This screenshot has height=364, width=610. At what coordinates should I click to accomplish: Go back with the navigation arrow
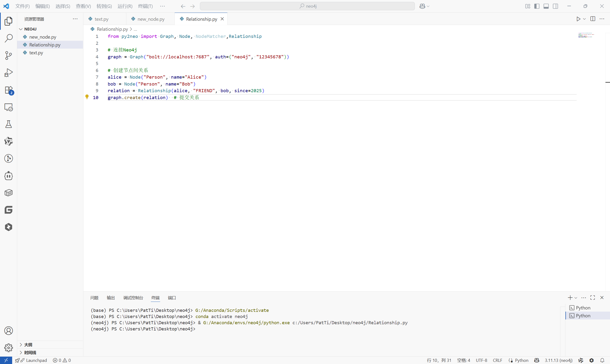(183, 6)
